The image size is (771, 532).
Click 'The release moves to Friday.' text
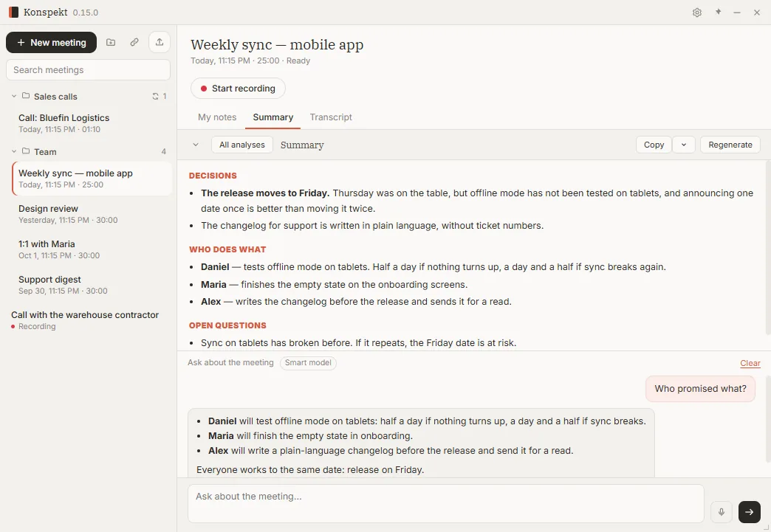click(x=265, y=193)
